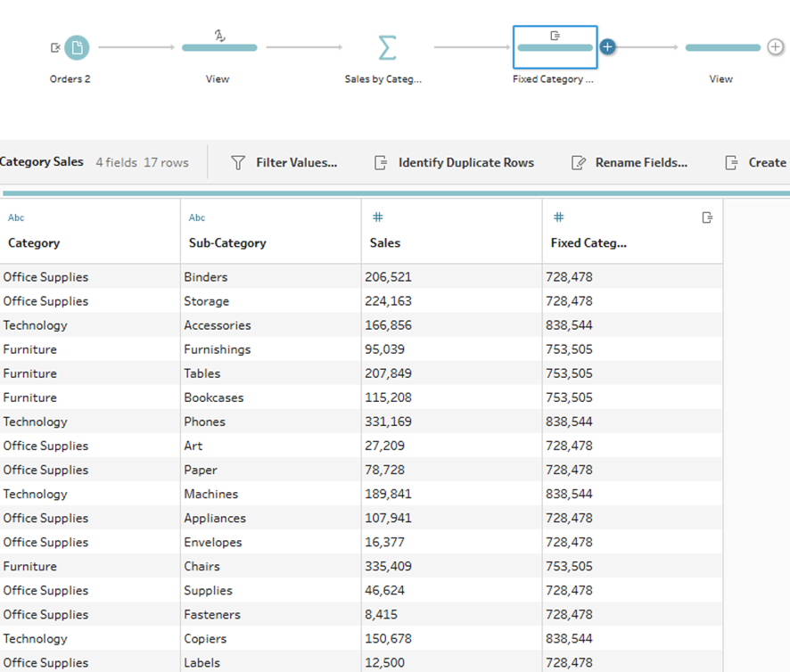
Task: Click the Create button in toolbar
Action: [756, 162]
